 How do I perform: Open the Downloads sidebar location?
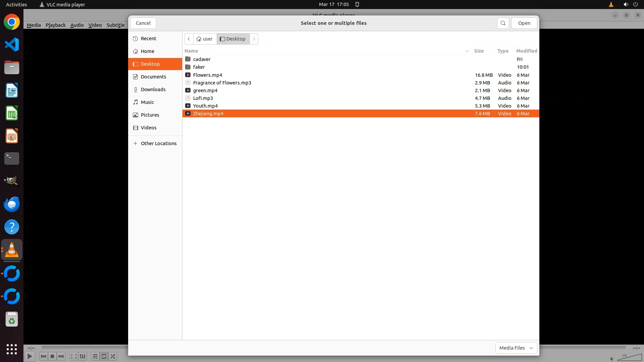[153, 89]
